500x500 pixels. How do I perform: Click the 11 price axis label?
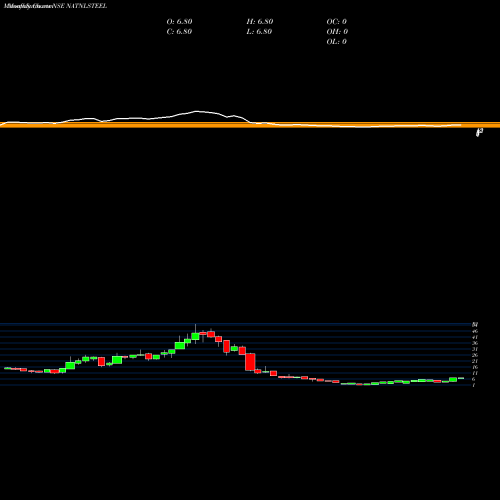[475, 373]
